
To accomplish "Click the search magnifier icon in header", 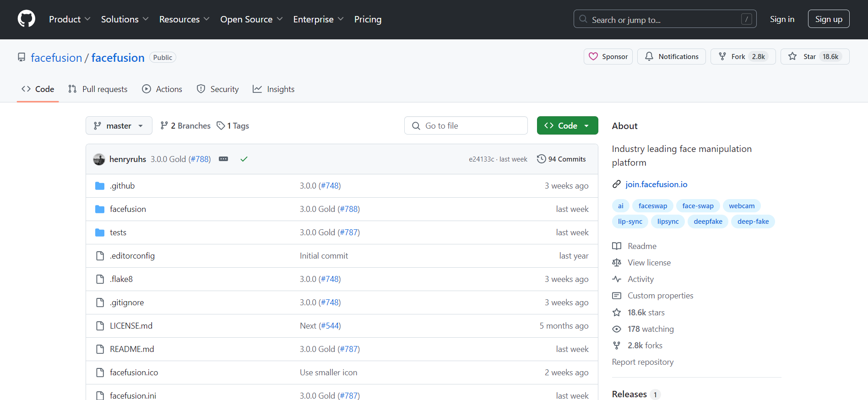I will tap(583, 19).
